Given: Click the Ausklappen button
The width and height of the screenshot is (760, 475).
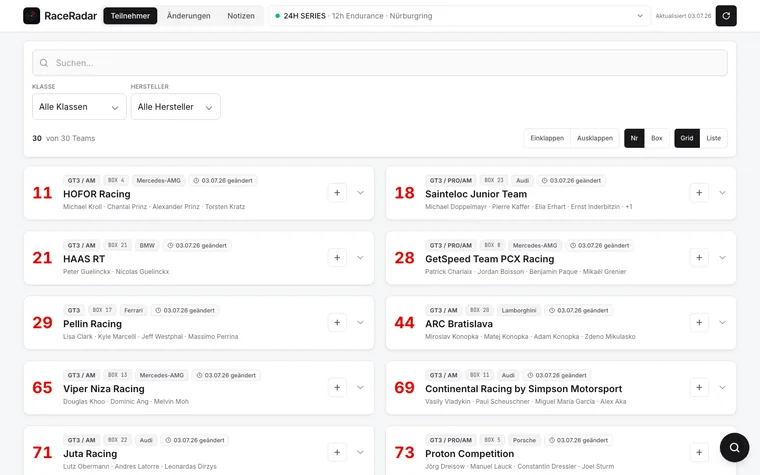Looking at the screenshot, I should point(595,138).
